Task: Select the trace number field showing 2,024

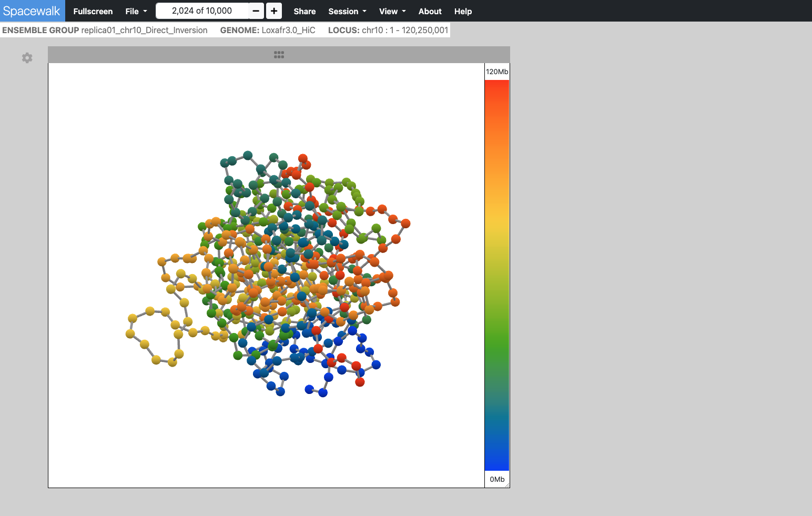Action: (202, 11)
